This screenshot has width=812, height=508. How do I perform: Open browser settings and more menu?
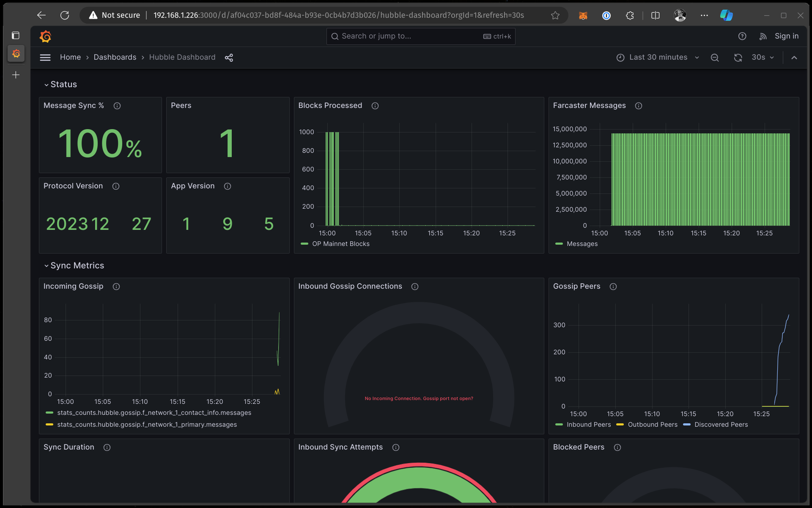[x=704, y=15]
